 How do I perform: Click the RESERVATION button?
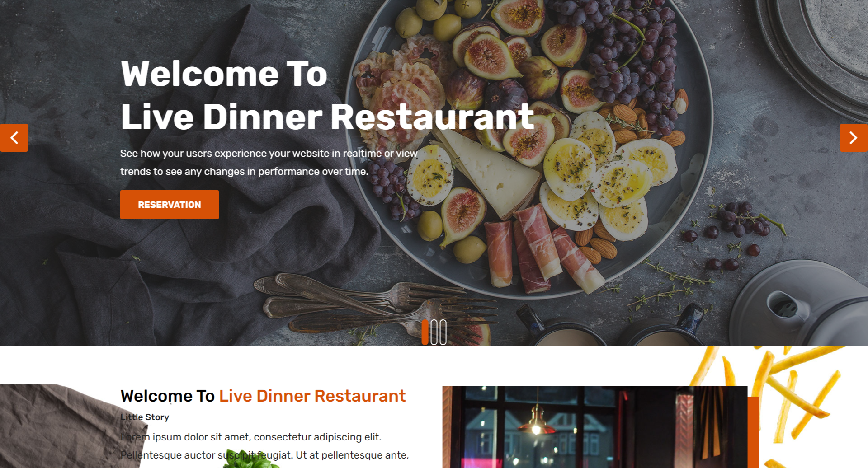[170, 205]
